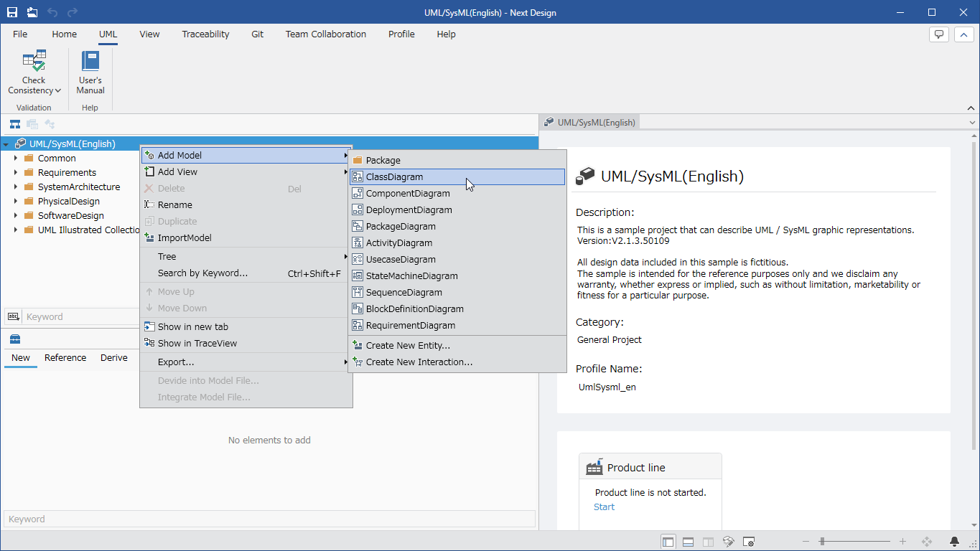Viewport: 980px width, 551px height.
Task: Open the Export... submenu
Action: tap(246, 362)
